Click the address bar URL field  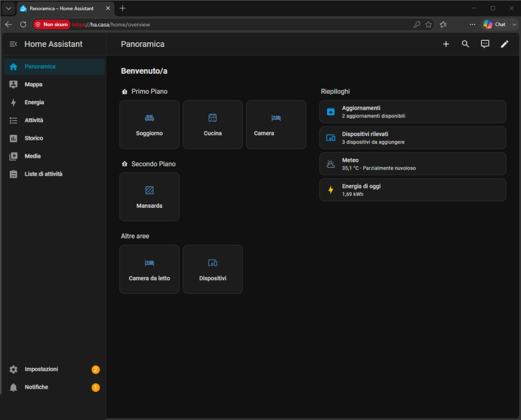click(x=233, y=24)
